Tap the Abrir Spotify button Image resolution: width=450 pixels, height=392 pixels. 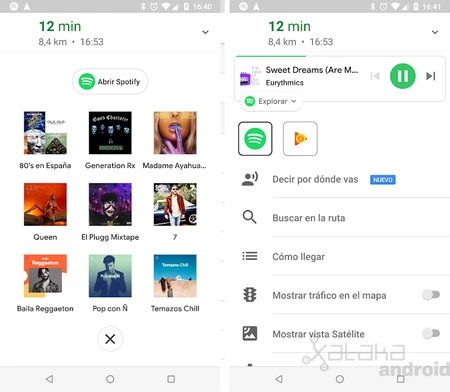point(110,81)
